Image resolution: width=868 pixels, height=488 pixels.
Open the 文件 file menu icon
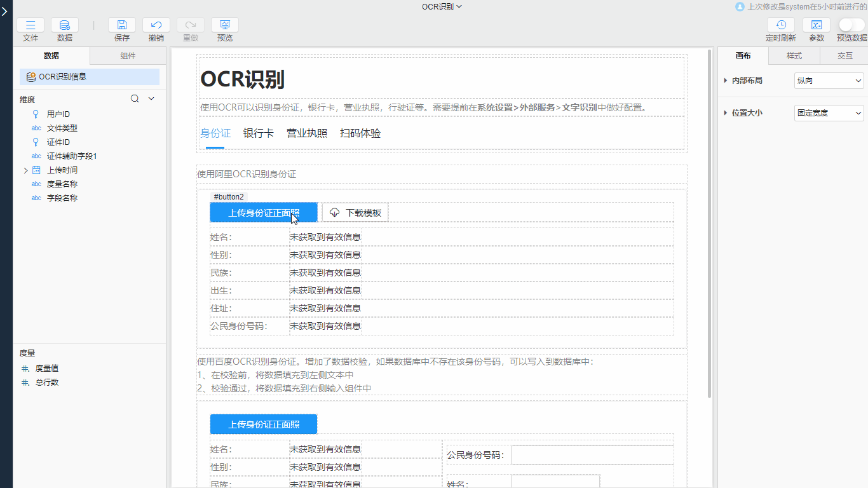[30, 25]
